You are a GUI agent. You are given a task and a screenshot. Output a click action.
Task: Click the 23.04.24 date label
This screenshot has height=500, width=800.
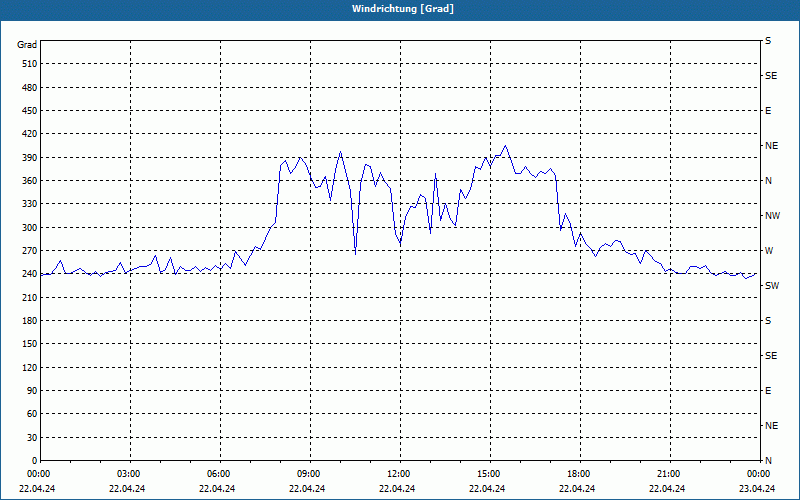[x=757, y=489]
